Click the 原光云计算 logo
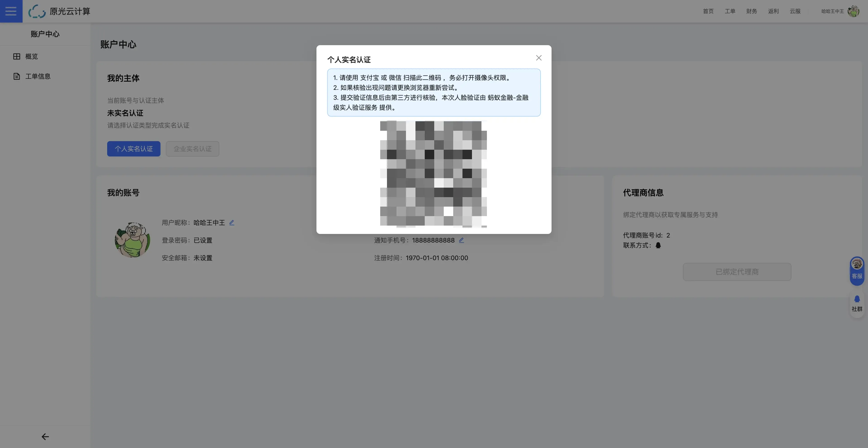 coord(59,11)
